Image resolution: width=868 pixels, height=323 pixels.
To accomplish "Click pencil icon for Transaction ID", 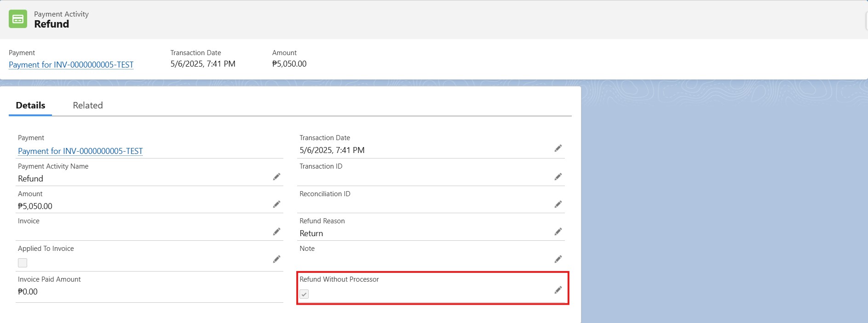I will click(x=558, y=177).
